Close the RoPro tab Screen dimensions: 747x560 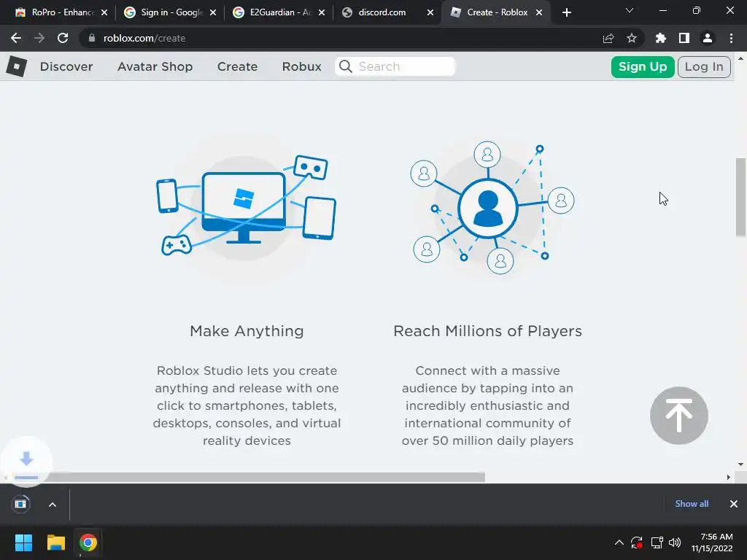point(104,12)
